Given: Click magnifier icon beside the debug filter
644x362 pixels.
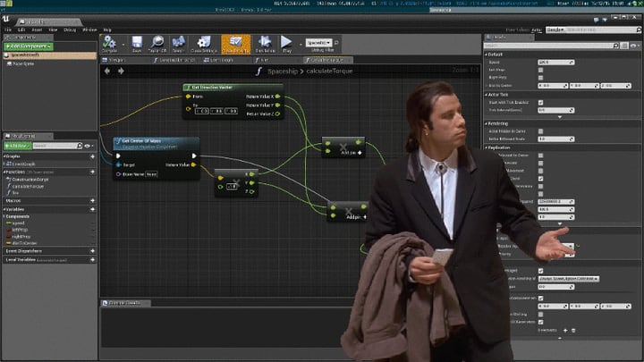Looking at the screenshot, I should (337, 42).
